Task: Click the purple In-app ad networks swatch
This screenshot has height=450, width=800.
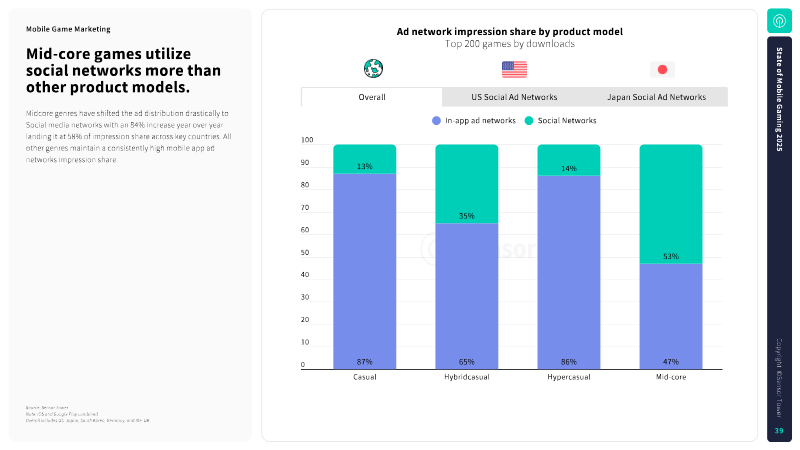Action: [436, 120]
